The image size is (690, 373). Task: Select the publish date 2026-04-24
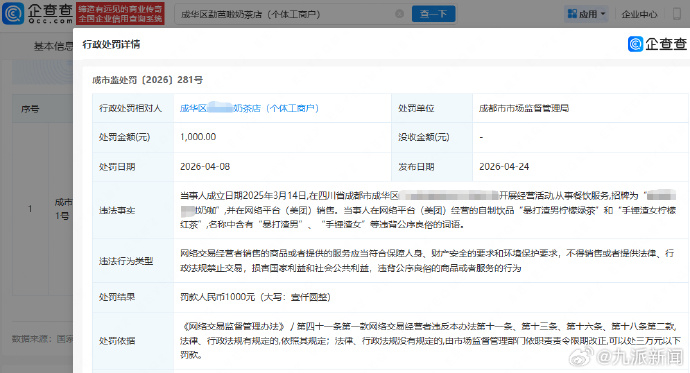(504, 167)
